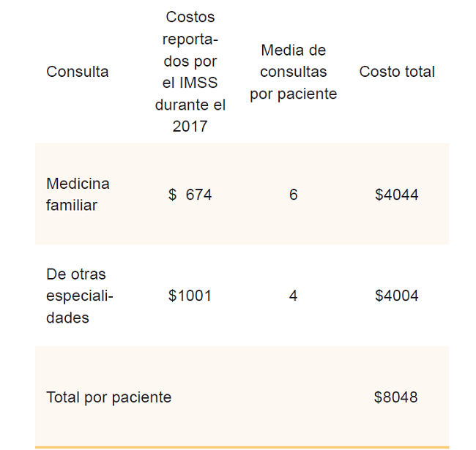This screenshot has width=476, height=450.
Task: Click the "De otras especialidades" row label
Action: (x=79, y=296)
